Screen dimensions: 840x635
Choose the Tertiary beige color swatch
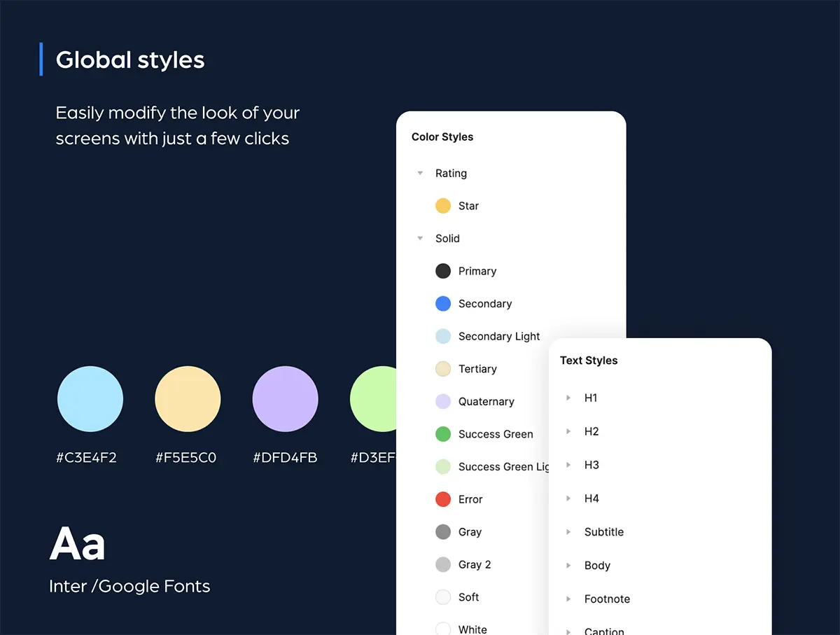[x=443, y=369]
